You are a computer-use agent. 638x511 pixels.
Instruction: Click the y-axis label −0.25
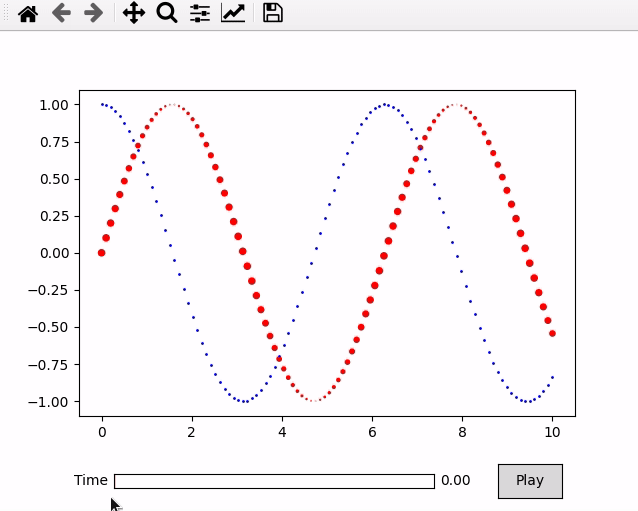point(48,290)
